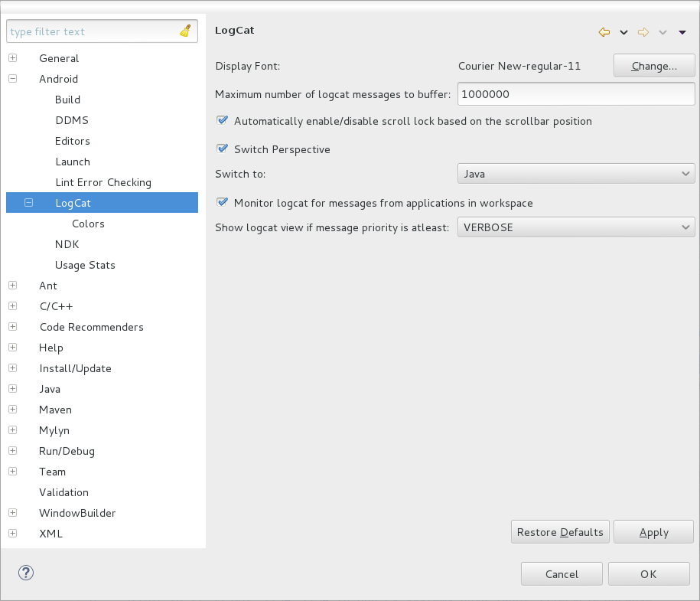Select the Android tree item label
700x601 pixels.
58,79
